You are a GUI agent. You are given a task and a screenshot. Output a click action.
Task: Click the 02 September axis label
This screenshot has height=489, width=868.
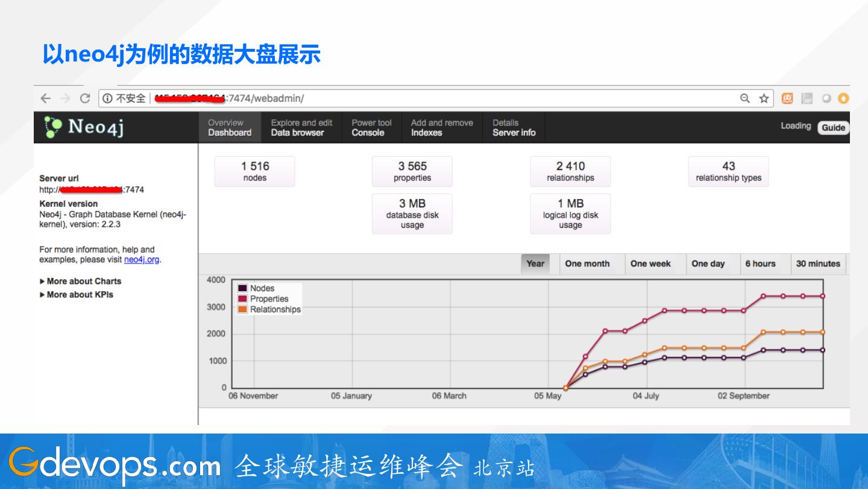[743, 396]
